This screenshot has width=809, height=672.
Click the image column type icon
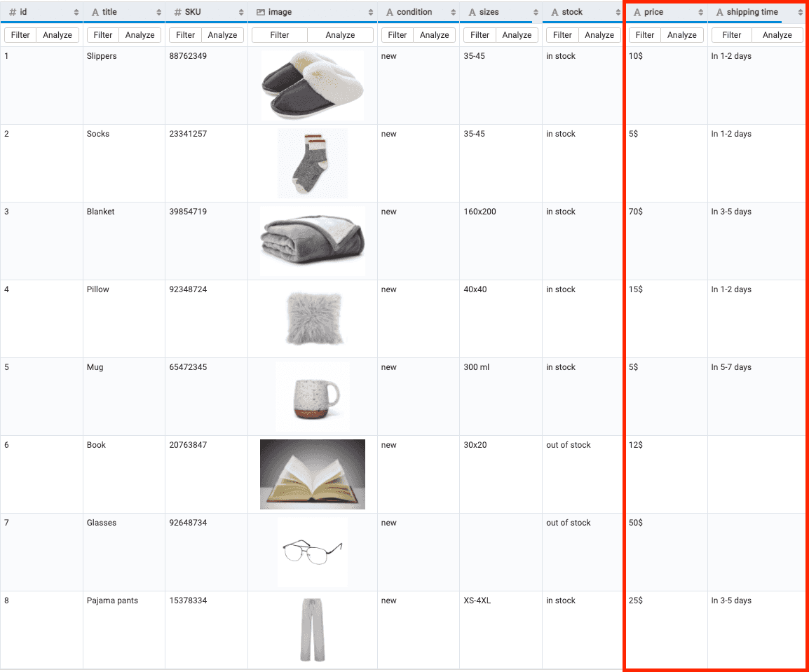click(x=261, y=13)
